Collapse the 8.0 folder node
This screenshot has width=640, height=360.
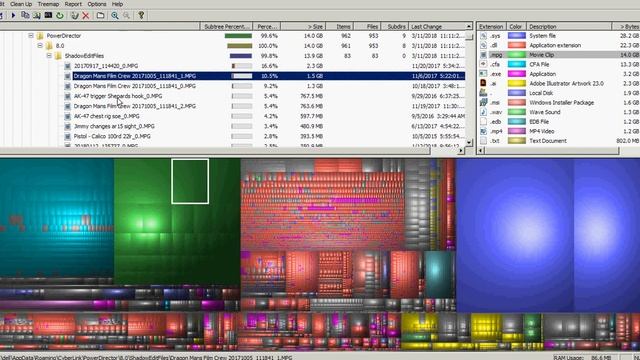[40, 46]
